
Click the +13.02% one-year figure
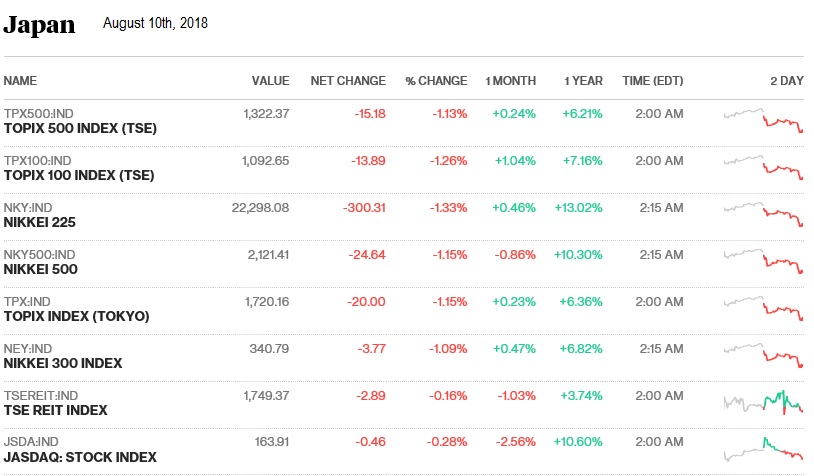578,208
